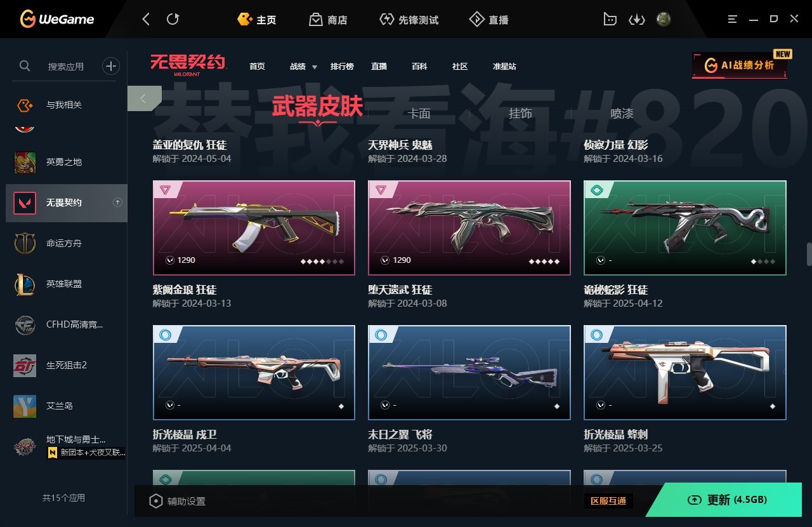The height and width of the screenshot is (527, 812).
Task: Open the 商店 tab
Action: coord(328,20)
